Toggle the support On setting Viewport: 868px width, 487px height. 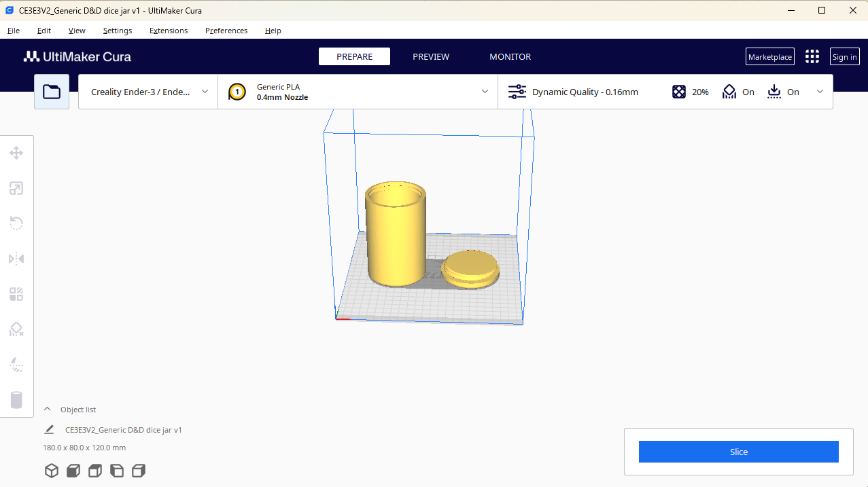(x=738, y=92)
